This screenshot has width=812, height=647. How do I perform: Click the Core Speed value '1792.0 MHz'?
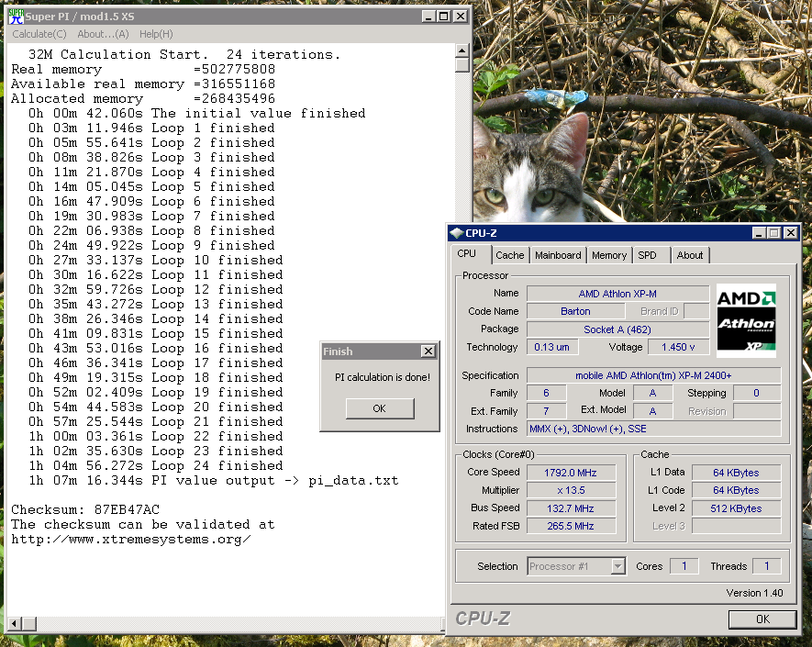click(572, 473)
